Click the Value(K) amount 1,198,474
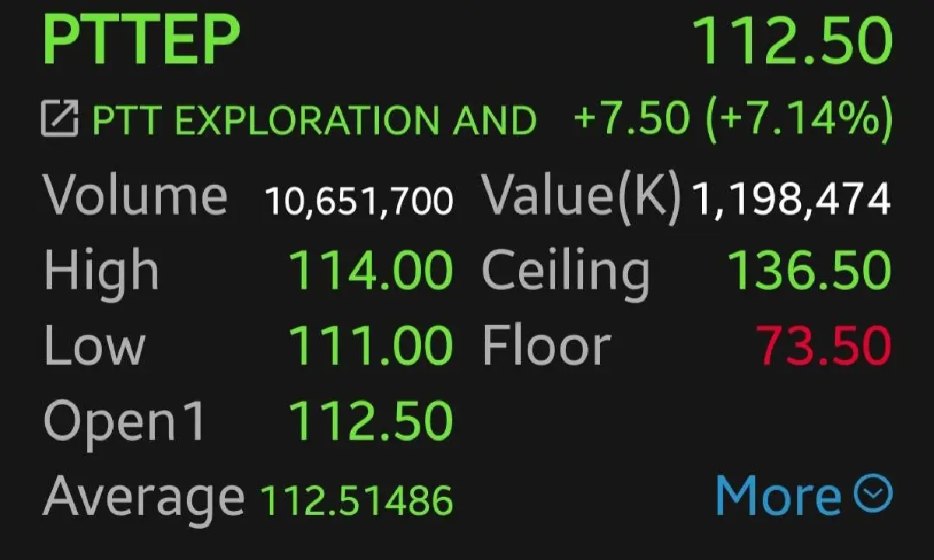This screenshot has width=934, height=560. 791,199
